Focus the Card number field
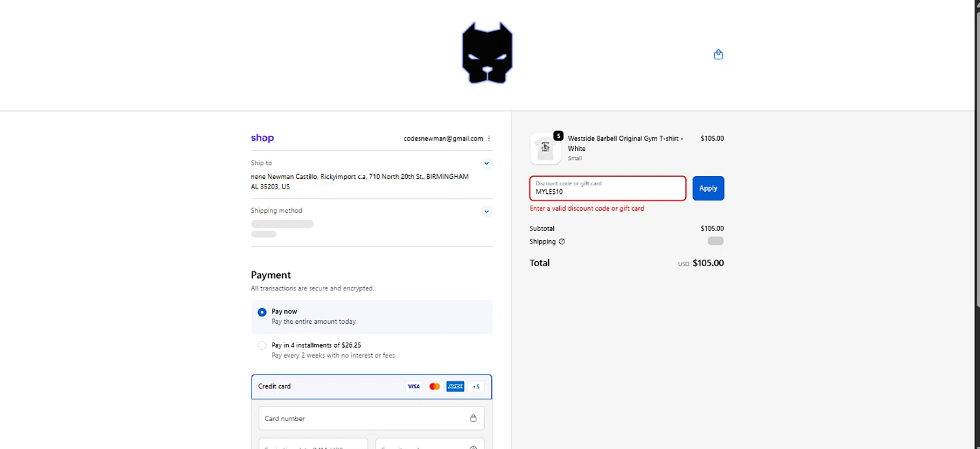 [x=372, y=418]
